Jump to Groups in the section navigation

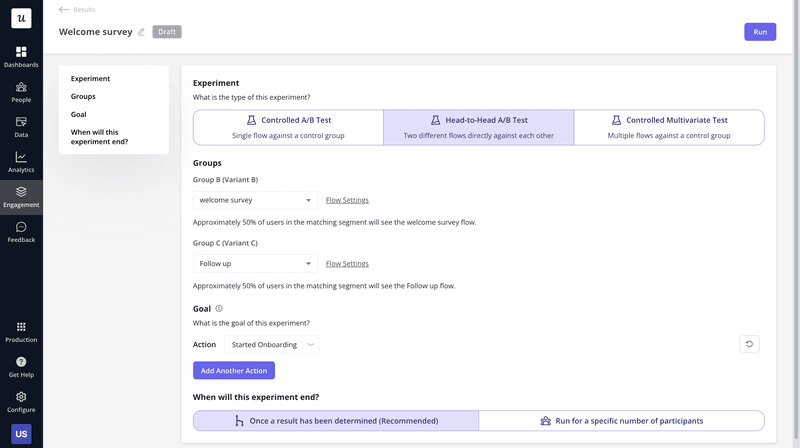(x=83, y=97)
